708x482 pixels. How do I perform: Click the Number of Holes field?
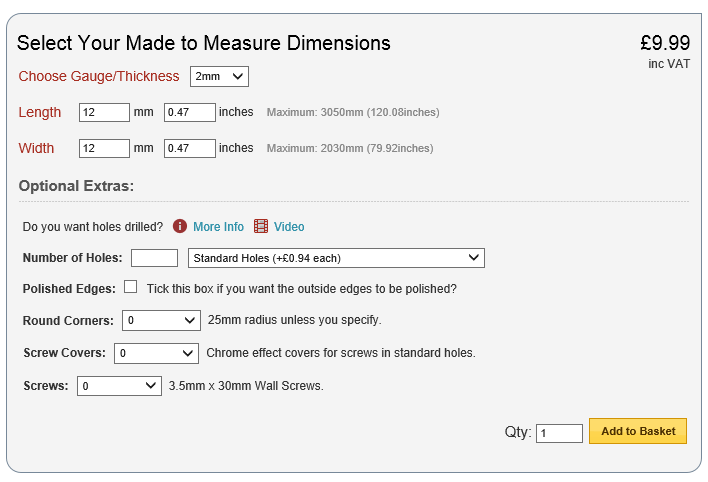[x=154, y=258]
